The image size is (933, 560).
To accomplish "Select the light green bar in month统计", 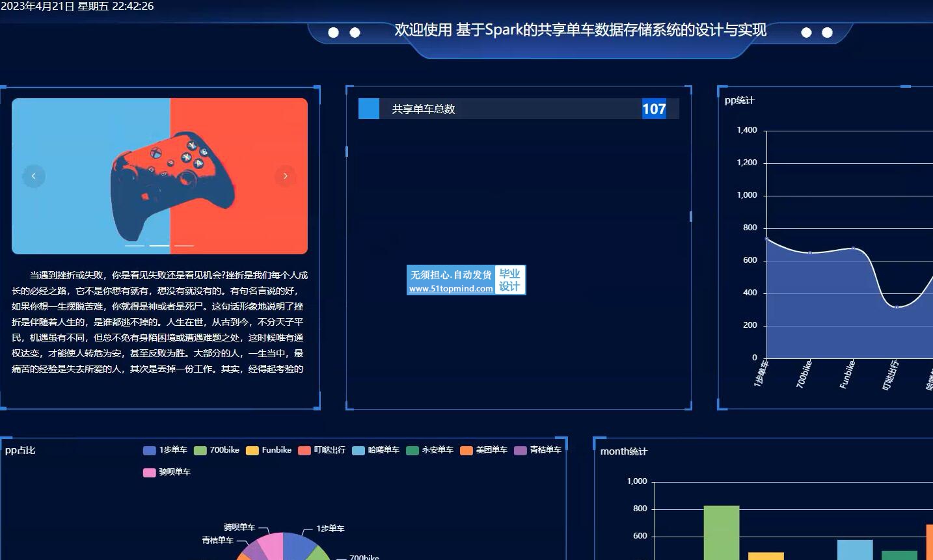I will 722,533.
